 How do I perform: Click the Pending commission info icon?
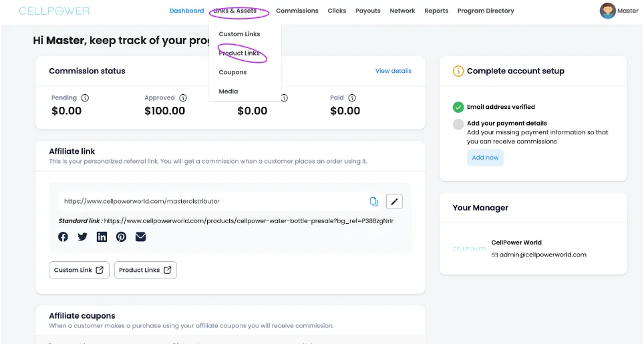(x=85, y=98)
